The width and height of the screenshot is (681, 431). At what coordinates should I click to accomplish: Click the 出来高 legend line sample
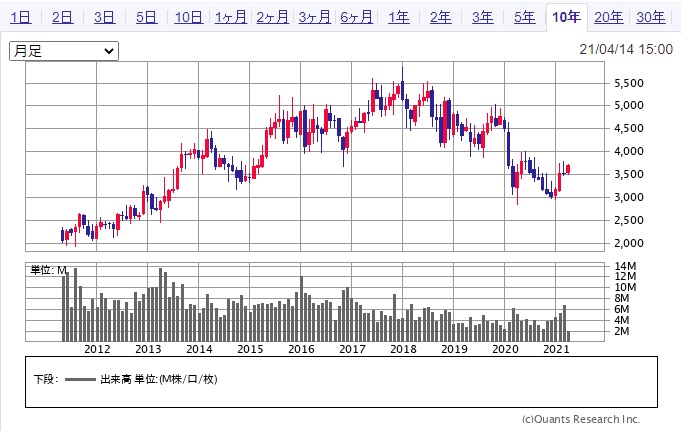coord(80,379)
